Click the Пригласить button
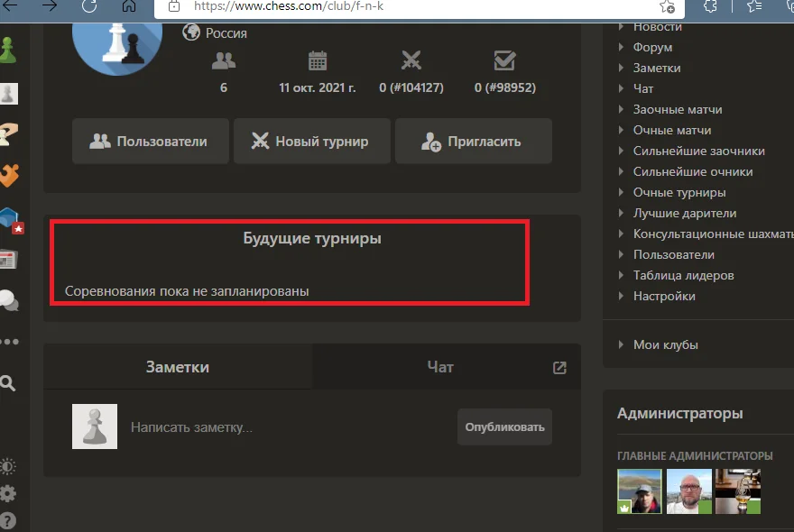The height and width of the screenshot is (532, 794). tap(474, 141)
